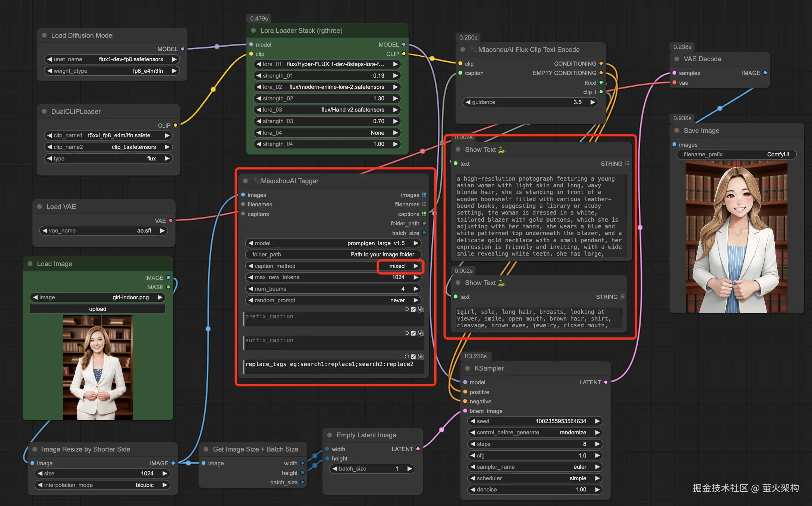This screenshot has height=506, width=812.
Task: Click collapse dot on Save Image node
Action: [677, 131]
